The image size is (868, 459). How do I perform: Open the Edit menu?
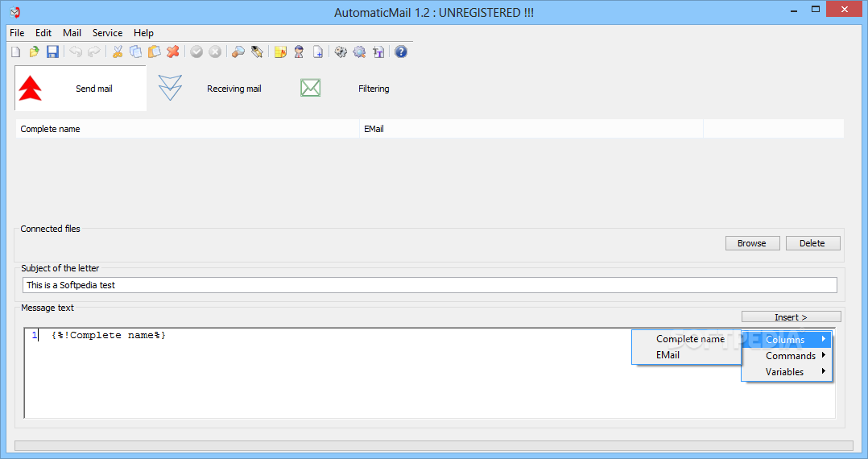click(43, 33)
